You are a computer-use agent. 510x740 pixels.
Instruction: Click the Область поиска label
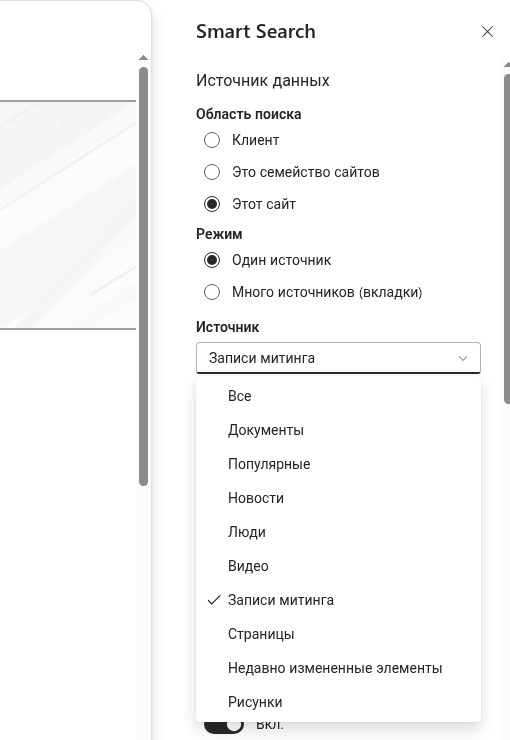(x=249, y=114)
